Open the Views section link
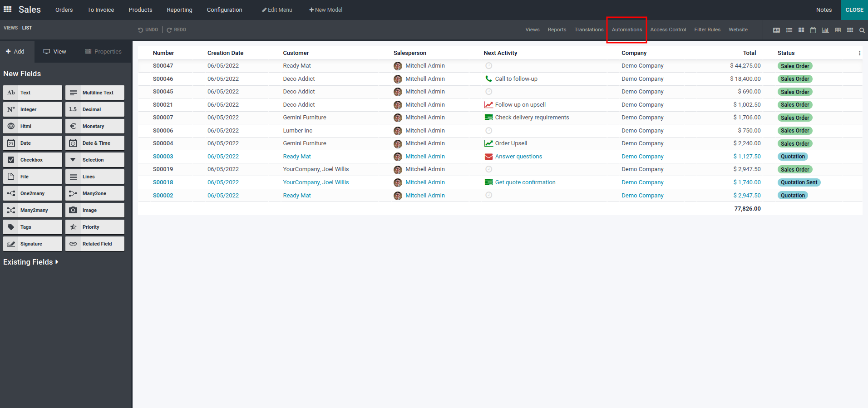Viewport: 868px width, 408px height. click(533, 29)
